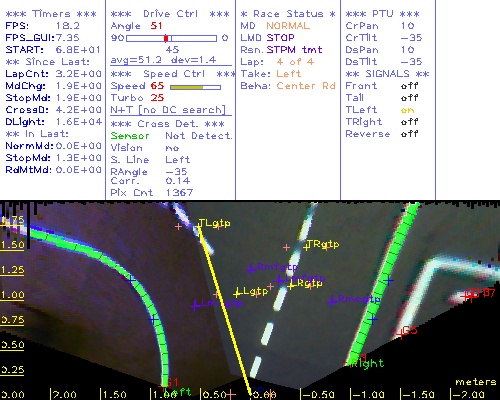
Task: Click the green 'Right' lane label
Action: (x=368, y=363)
